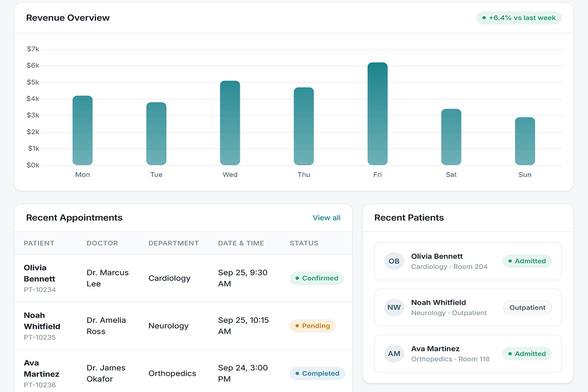Click patient ID PT-10236
588x392 pixels.
(x=40, y=385)
